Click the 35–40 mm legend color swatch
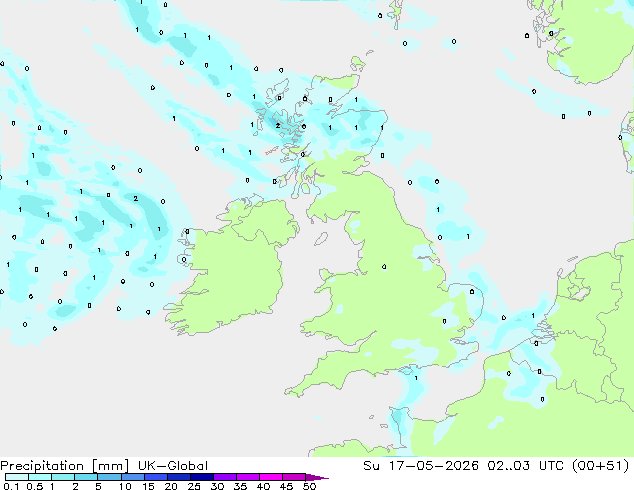Screen dimensions: 634x490 point(247,477)
